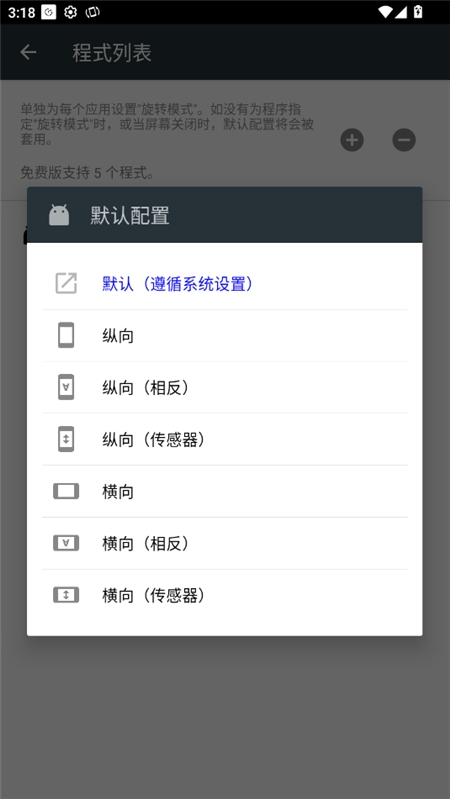This screenshot has width=450, height=799.
Task: Tap the back arrow beside 程式列表
Action: (28, 52)
